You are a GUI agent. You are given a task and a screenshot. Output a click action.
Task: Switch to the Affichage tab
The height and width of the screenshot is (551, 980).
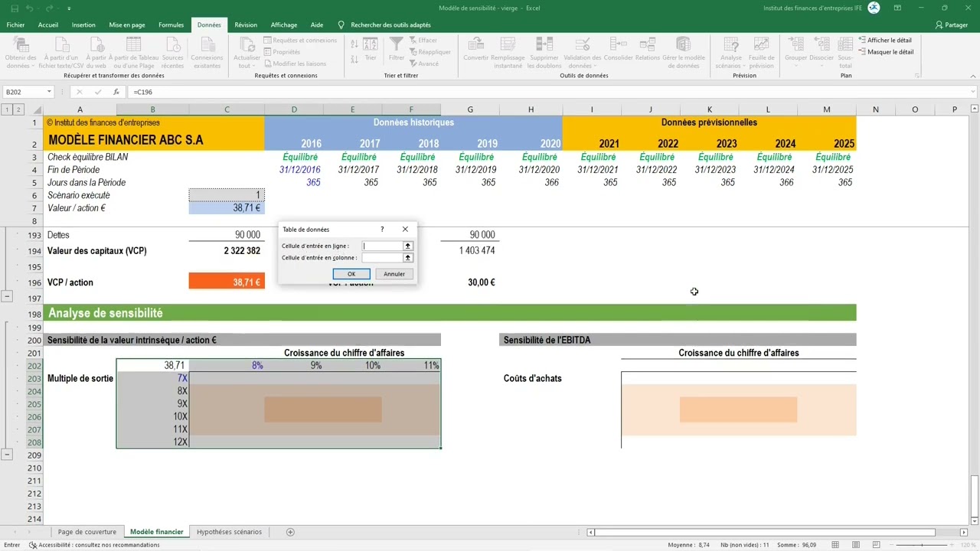pos(284,24)
